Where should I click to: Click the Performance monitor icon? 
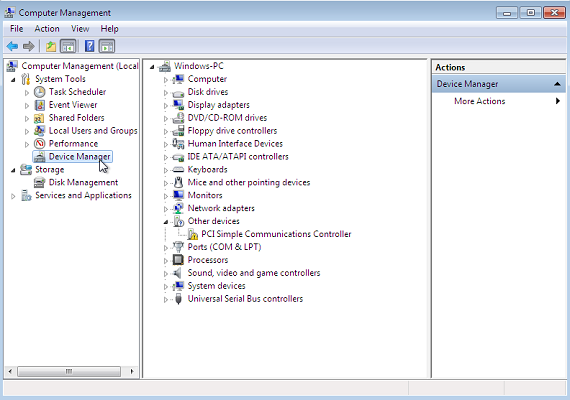39,144
